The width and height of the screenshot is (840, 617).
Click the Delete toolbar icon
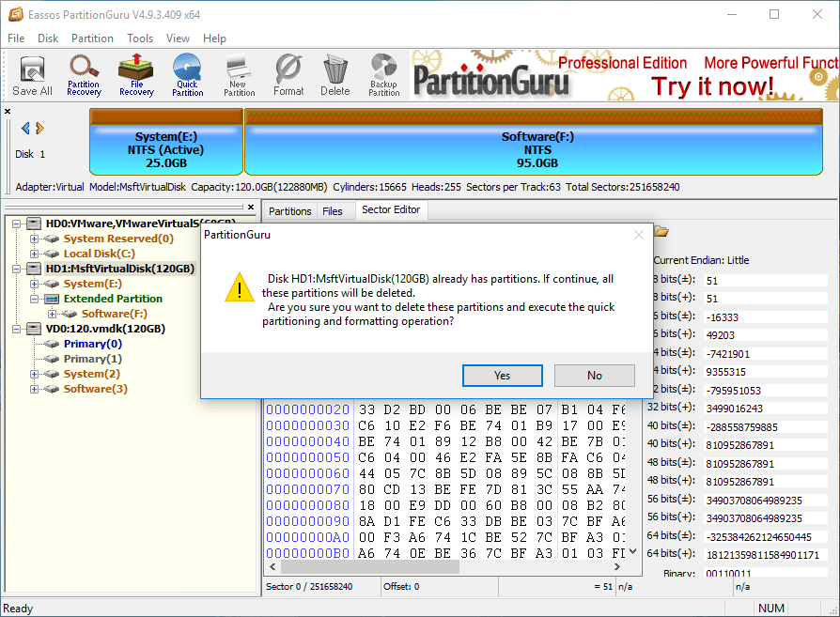pyautogui.click(x=335, y=75)
